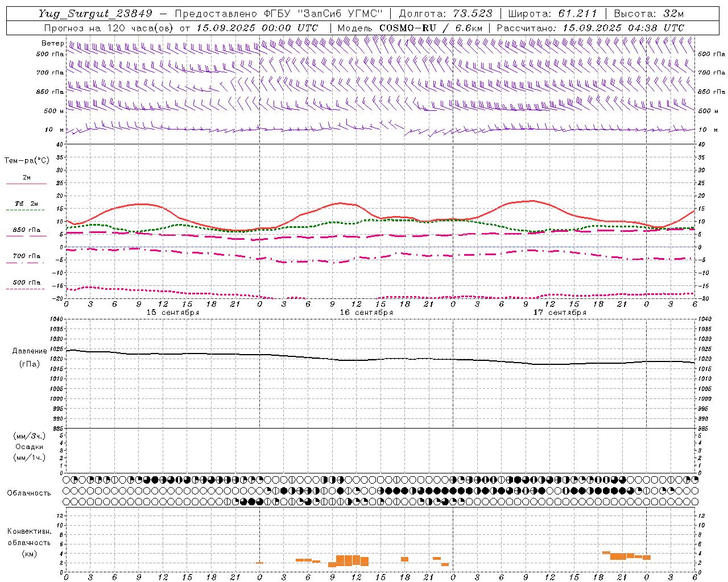Click the '(гПа)' pressure unit label

click(x=30, y=364)
